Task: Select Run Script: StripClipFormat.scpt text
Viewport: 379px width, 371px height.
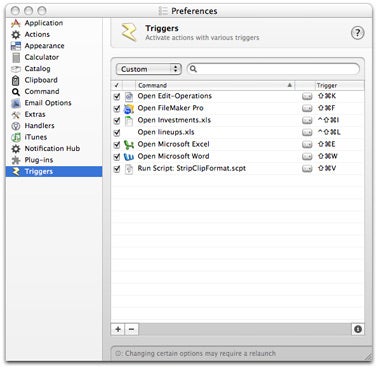Action: pos(192,168)
